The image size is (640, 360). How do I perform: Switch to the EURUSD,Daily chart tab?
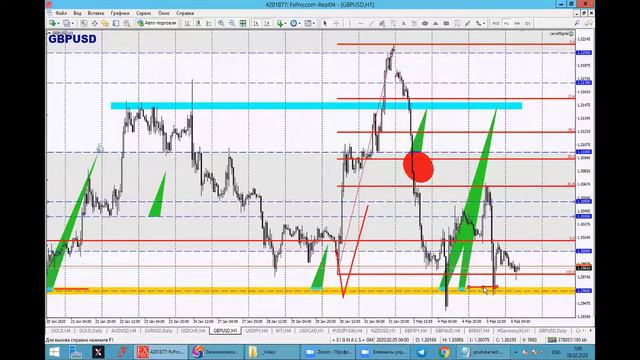pyautogui.click(x=159, y=331)
